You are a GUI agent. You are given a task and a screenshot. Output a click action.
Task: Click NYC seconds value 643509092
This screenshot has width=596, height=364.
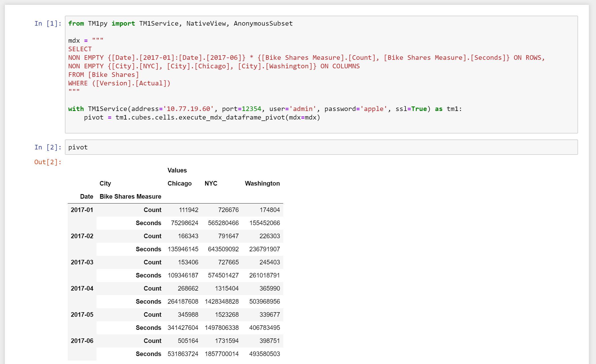click(223, 249)
